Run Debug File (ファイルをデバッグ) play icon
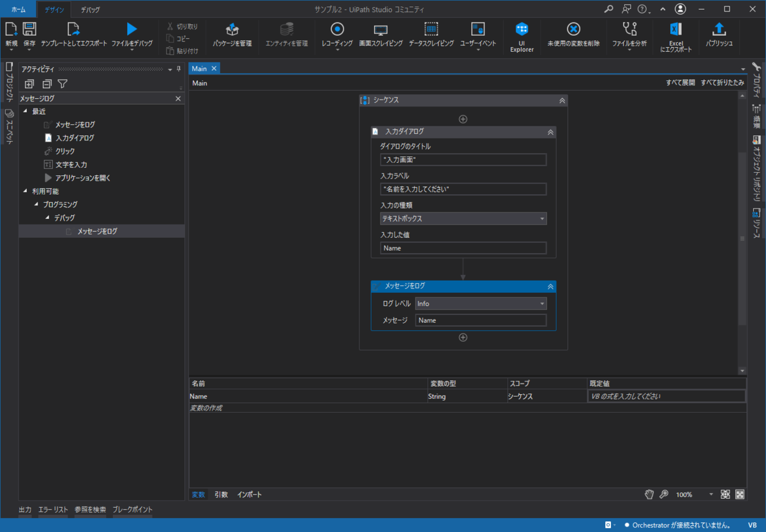 pyautogui.click(x=131, y=29)
